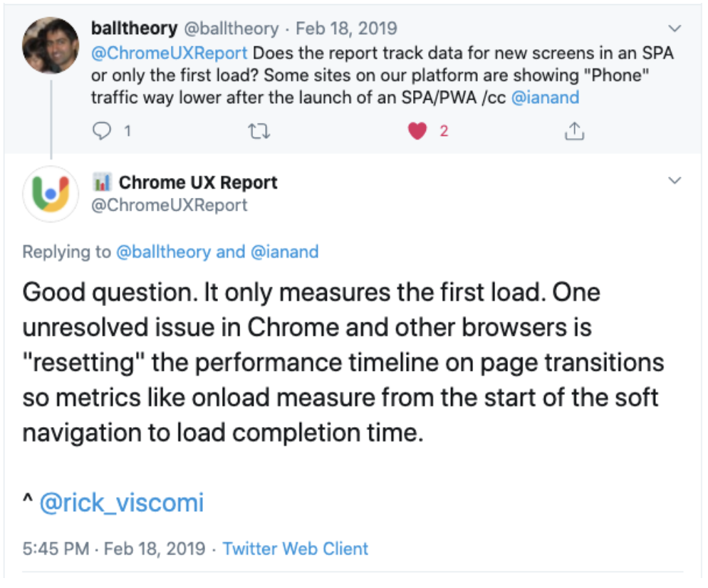Click the bar chart emoji beside Chrome UX Report
Image resolution: width=708 pixels, height=588 pixels.
(102, 182)
